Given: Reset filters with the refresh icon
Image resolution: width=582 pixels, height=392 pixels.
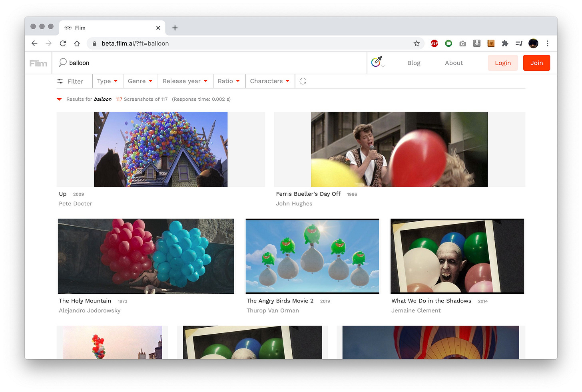Looking at the screenshot, I should (303, 81).
